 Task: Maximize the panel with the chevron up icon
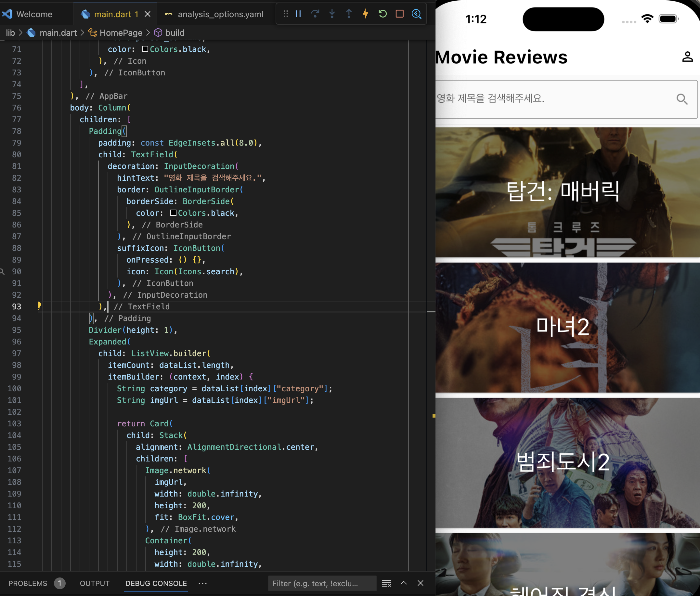coord(404,583)
